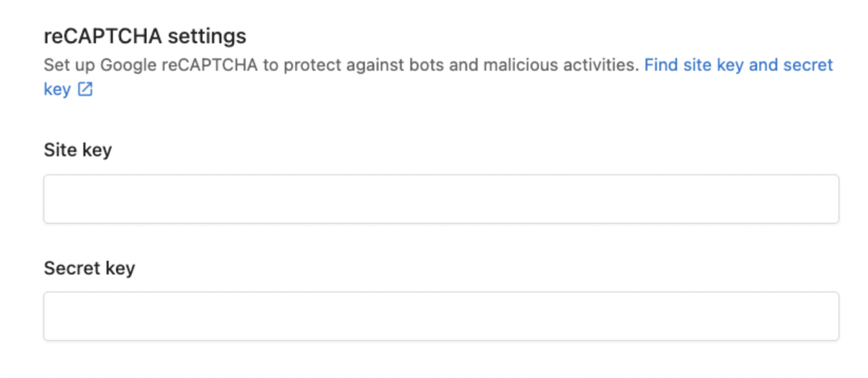The height and width of the screenshot is (378, 868).
Task: Place cursor in the bottom key field
Action: click(441, 316)
